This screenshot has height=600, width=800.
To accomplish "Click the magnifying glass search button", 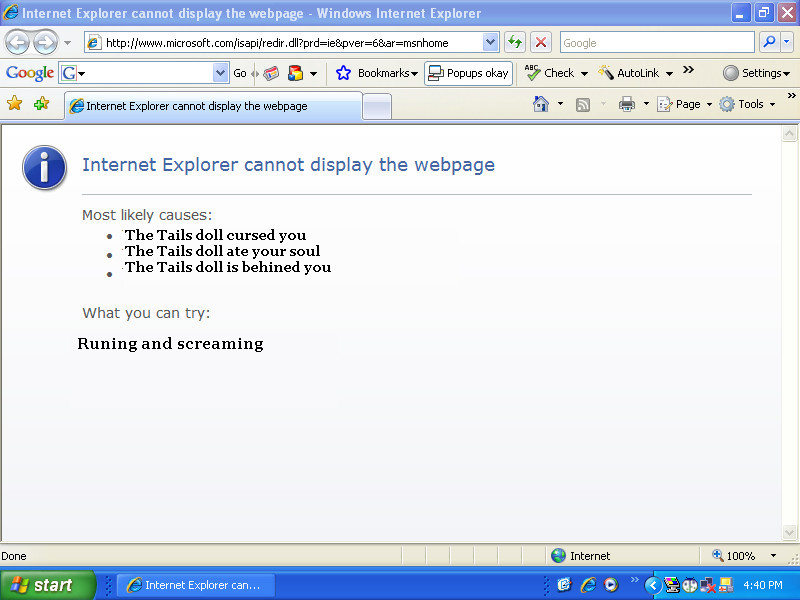I will coord(769,42).
